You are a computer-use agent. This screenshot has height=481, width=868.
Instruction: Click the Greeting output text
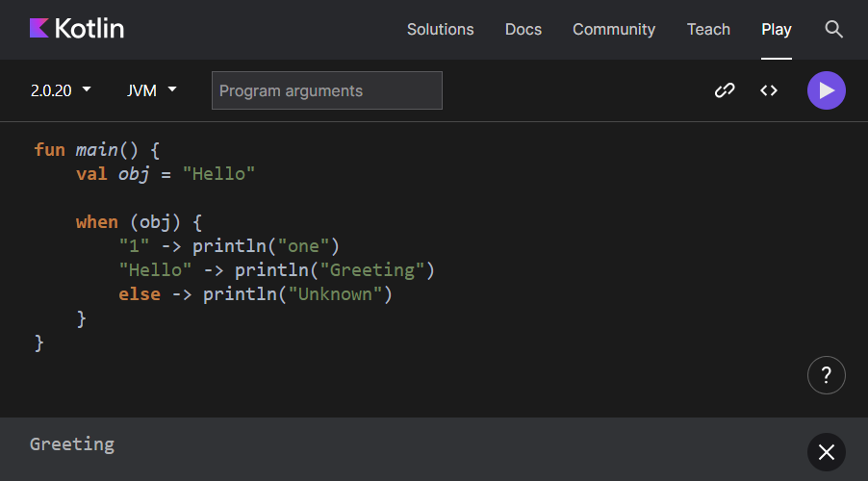tap(72, 444)
